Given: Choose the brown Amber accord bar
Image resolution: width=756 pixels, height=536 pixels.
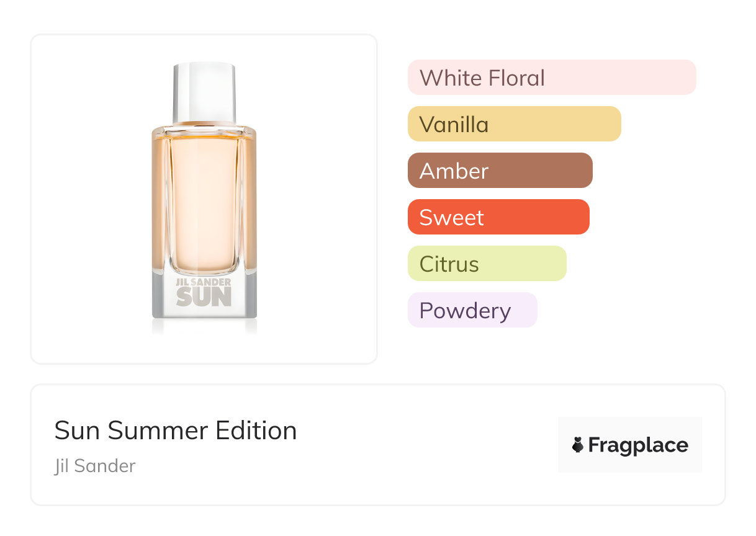Looking at the screenshot, I should (500, 171).
